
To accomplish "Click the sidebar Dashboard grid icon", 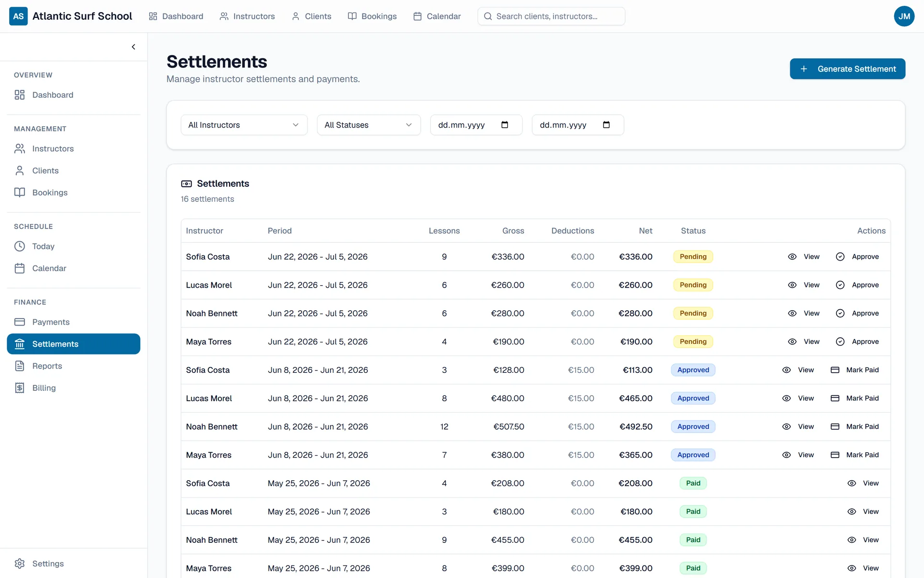I will pyautogui.click(x=20, y=95).
